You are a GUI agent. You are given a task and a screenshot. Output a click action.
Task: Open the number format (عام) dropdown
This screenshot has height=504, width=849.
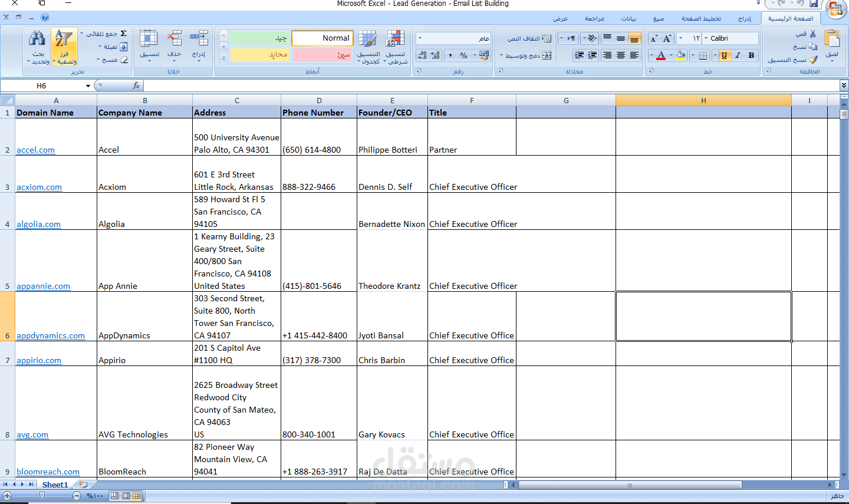click(x=420, y=38)
